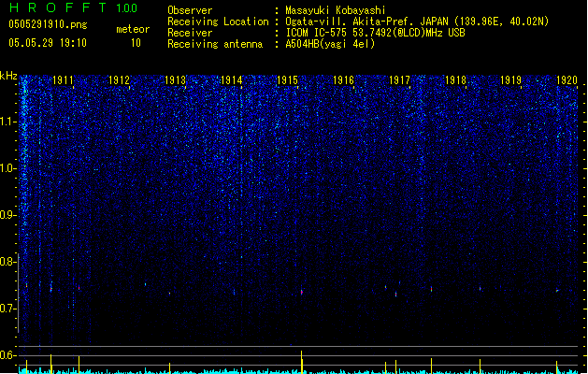Viewport: 588px width, 374px height.
Task: Click the Observer label
Action: [190, 10]
